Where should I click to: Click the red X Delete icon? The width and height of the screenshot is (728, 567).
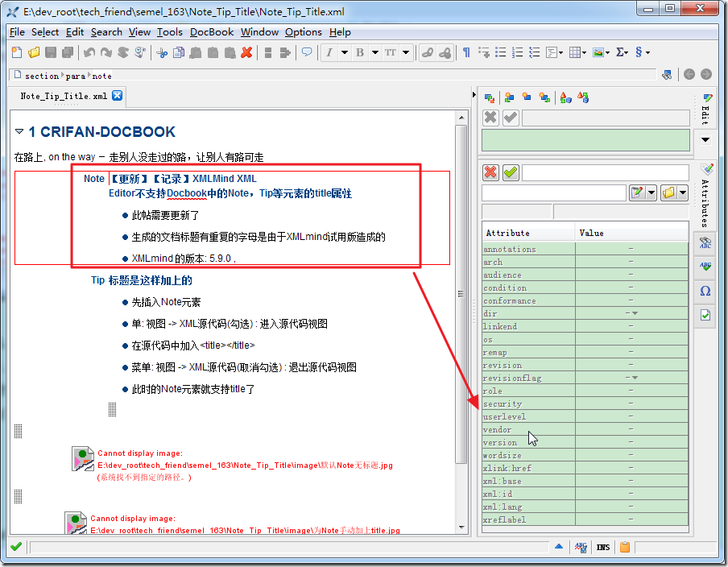click(246, 52)
